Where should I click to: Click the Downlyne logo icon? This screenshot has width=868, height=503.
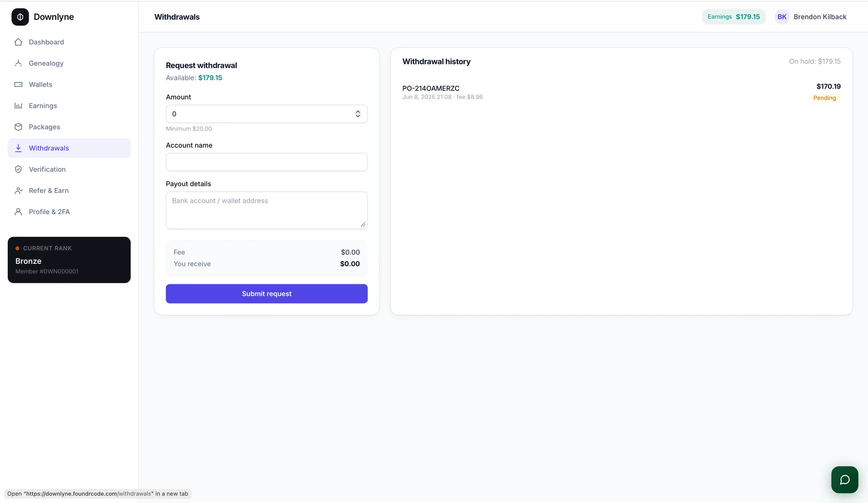(20, 17)
